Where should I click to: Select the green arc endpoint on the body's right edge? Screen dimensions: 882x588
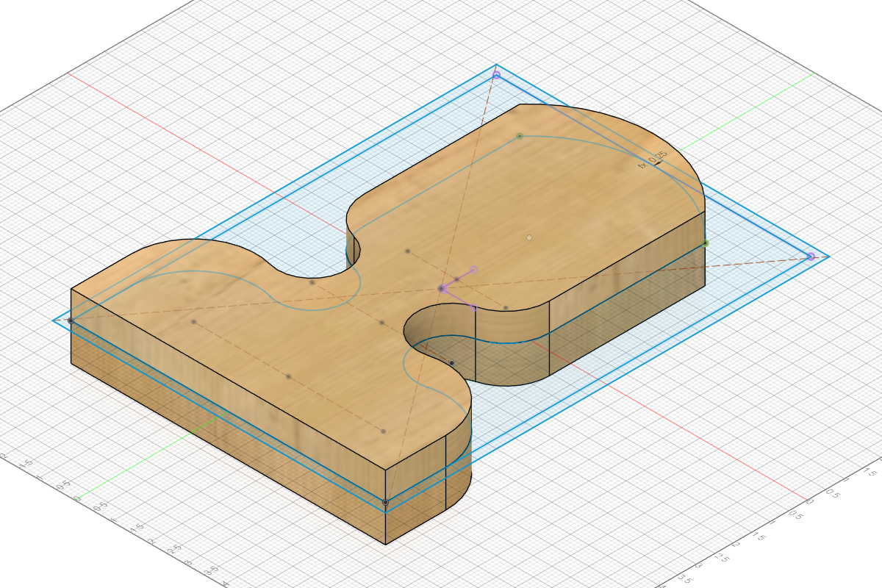pyautogui.click(x=706, y=243)
